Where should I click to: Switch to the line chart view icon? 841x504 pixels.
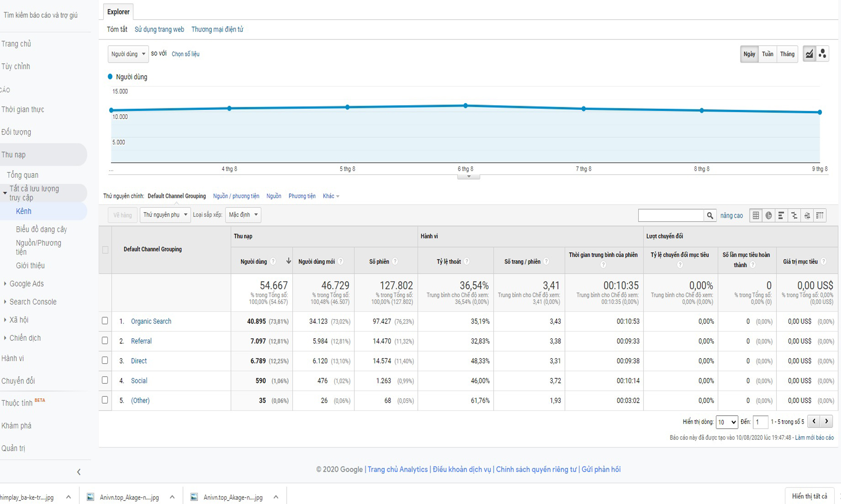click(x=810, y=54)
